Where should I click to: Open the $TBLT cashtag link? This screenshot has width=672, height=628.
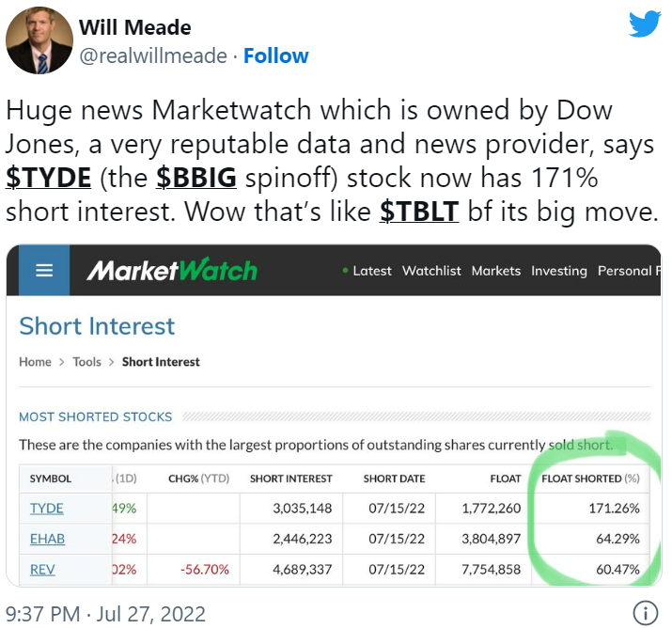coord(419,212)
